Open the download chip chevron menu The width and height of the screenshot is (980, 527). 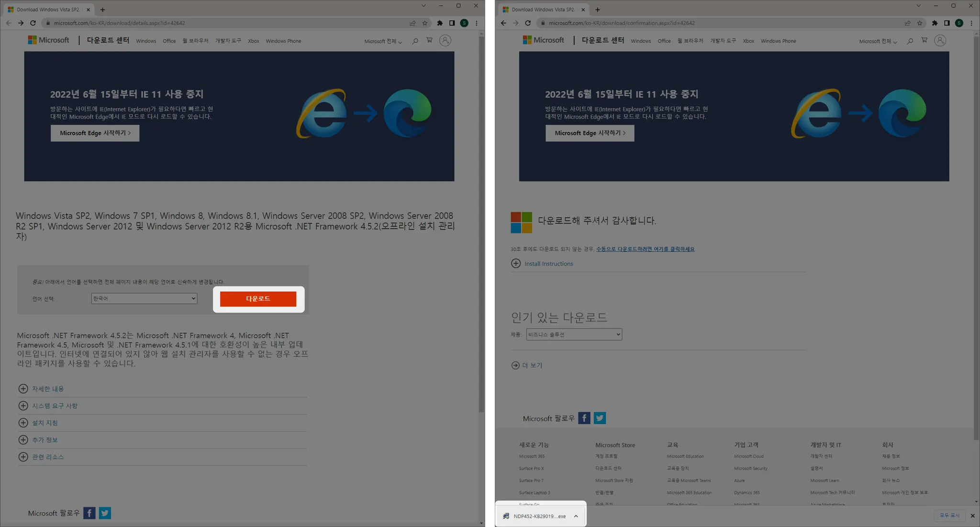click(x=576, y=516)
